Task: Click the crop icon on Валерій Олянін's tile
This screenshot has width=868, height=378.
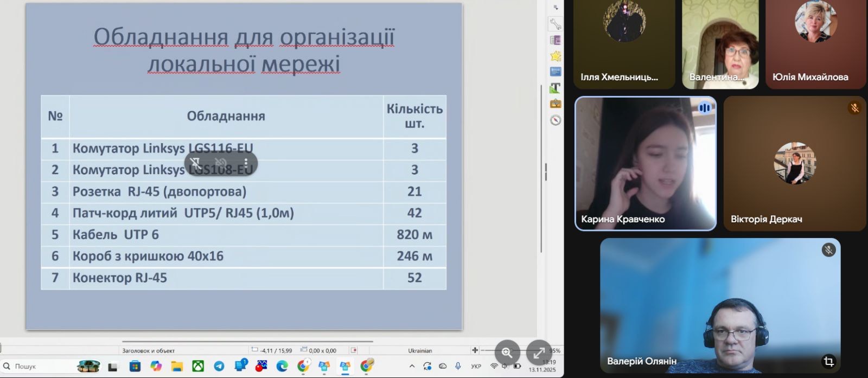Action: pyautogui.click(x=828, y=361)
